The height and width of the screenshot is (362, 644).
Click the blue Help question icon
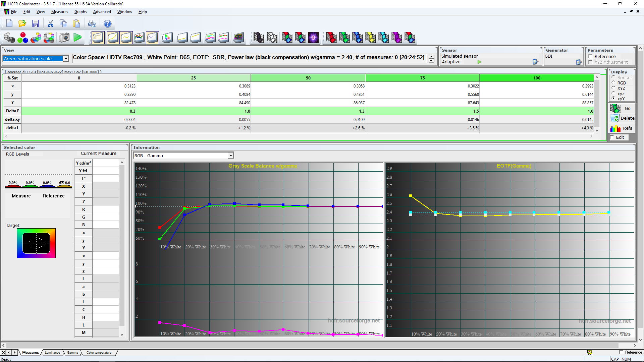107,23
